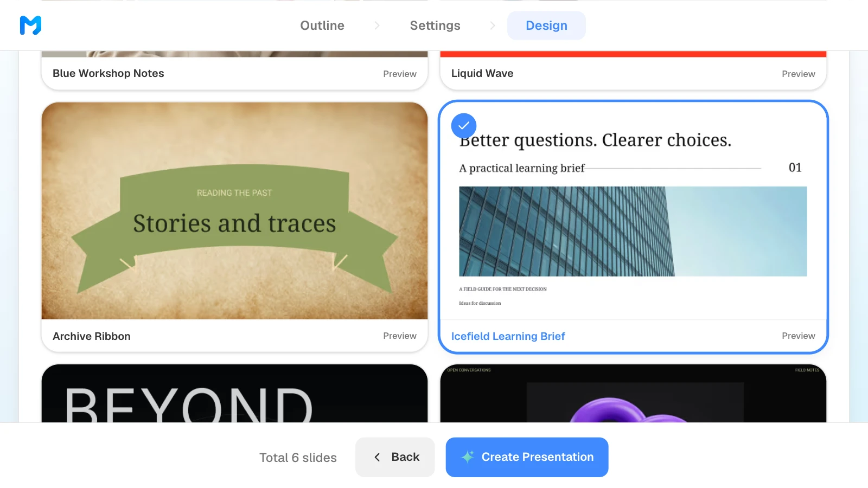Open the Outline step
868x488 pixels.
(x=322, y=25)
